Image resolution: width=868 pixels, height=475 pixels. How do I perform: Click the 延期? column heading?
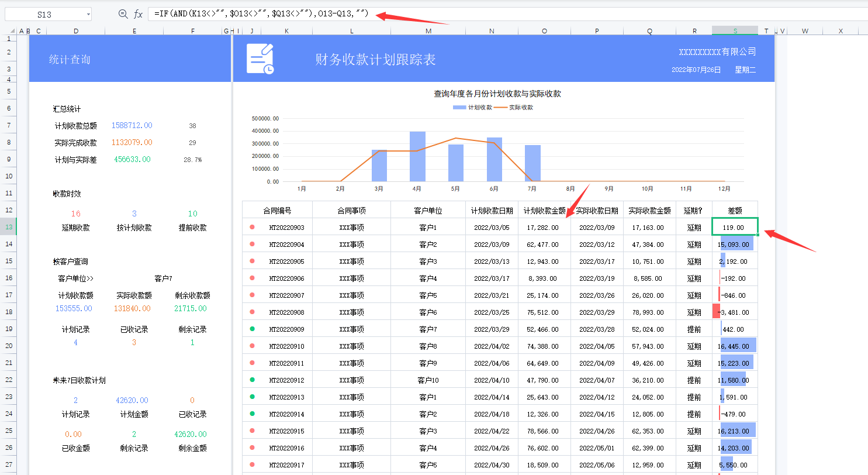pyautogui.click(x=694, y=210)
